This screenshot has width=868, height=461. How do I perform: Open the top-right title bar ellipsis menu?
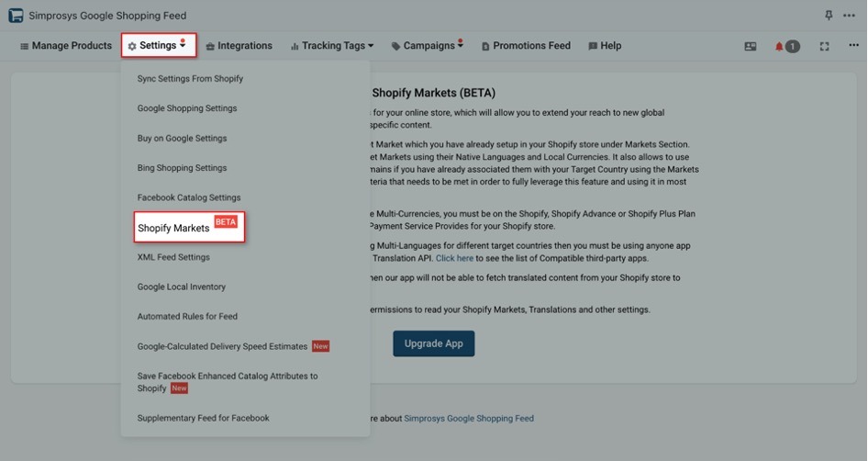pos(849,16)
